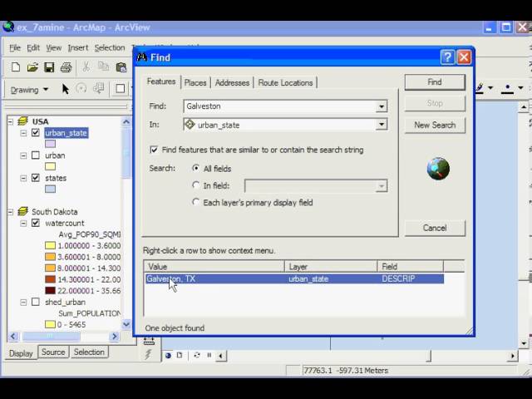Viewport: 532px width, 399px height.
Task: Click the line color pen icon
Action: pyautogui.click(x=479, y=88)
